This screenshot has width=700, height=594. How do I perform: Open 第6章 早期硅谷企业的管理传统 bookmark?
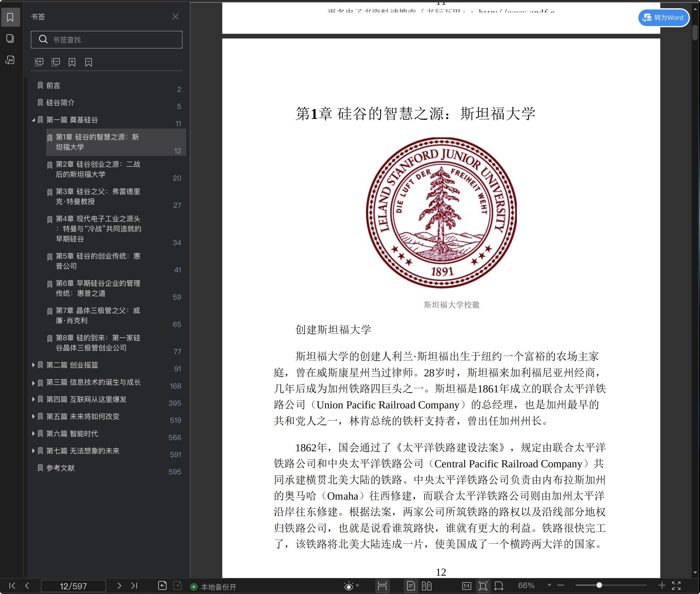(116, 289)
